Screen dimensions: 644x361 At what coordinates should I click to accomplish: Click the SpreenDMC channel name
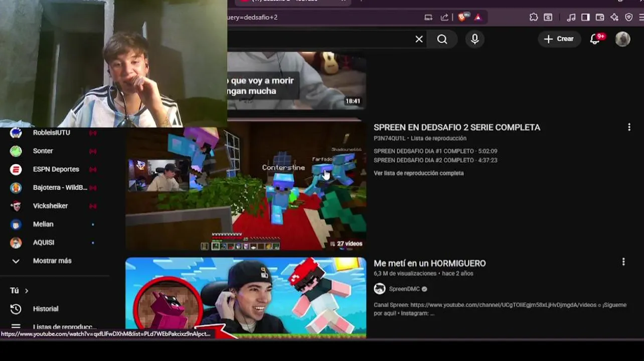tap(404, 289)
